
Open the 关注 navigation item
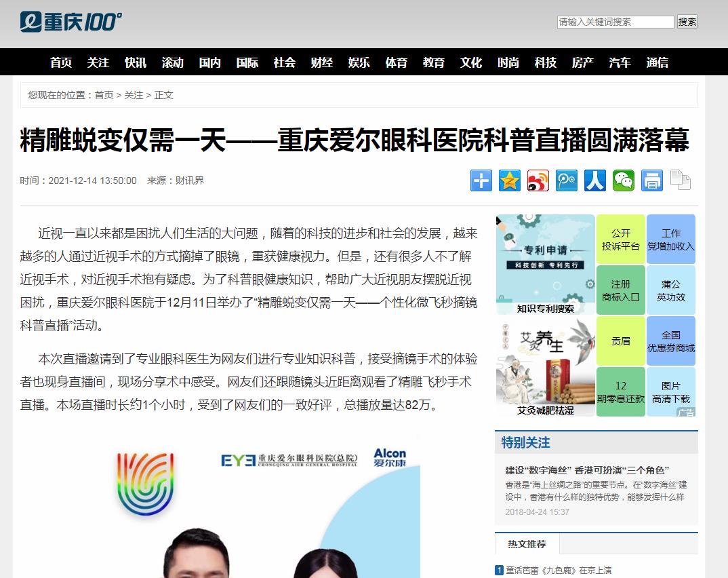[x=98, y=62]
